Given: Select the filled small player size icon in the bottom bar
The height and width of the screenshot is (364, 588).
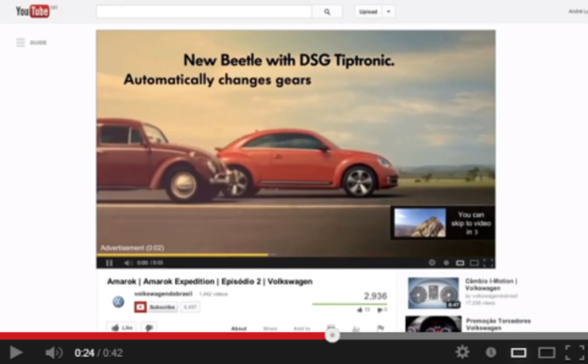Looking at the screenshot, I should coord(518,352).
